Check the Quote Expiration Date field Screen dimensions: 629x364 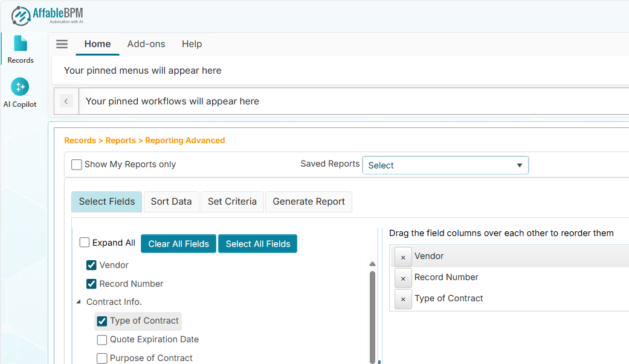tap(102, 339)
